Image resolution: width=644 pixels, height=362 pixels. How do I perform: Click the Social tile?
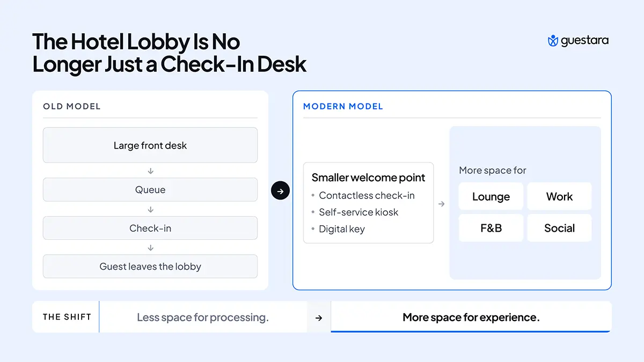point(559,228)
